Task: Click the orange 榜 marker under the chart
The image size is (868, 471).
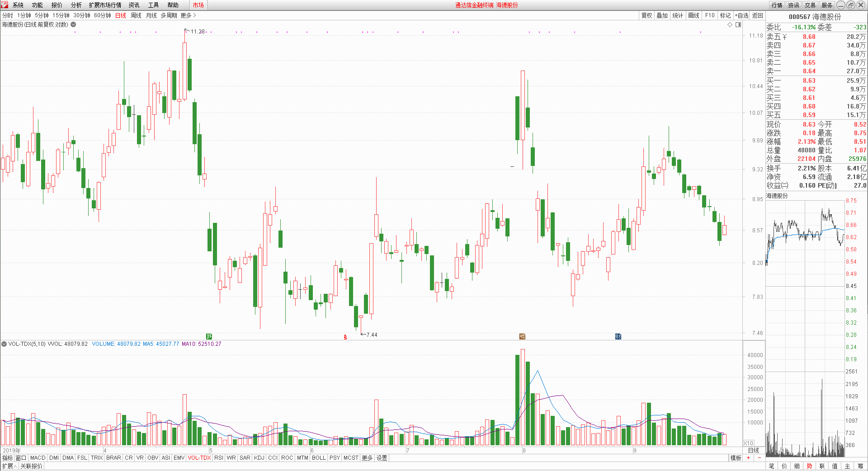Action: click(522, 336)
